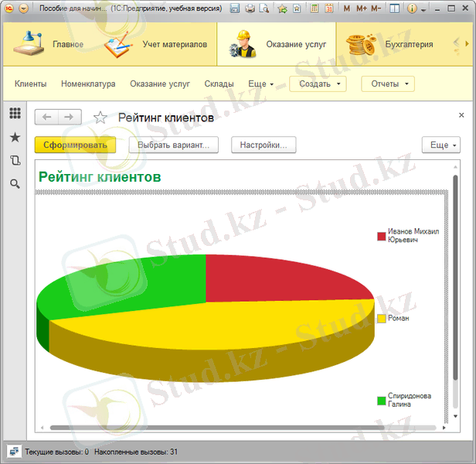Open the Номенклатура command

pos(88,84)
